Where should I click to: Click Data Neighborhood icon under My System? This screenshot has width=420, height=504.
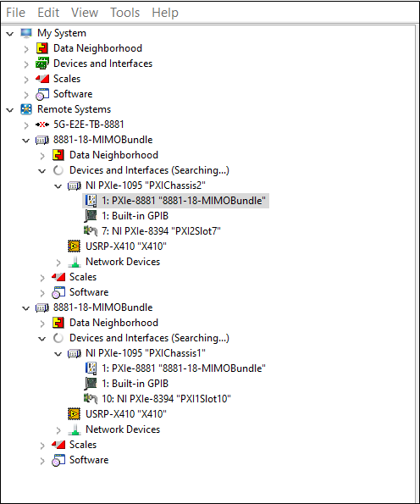point(42,48)
